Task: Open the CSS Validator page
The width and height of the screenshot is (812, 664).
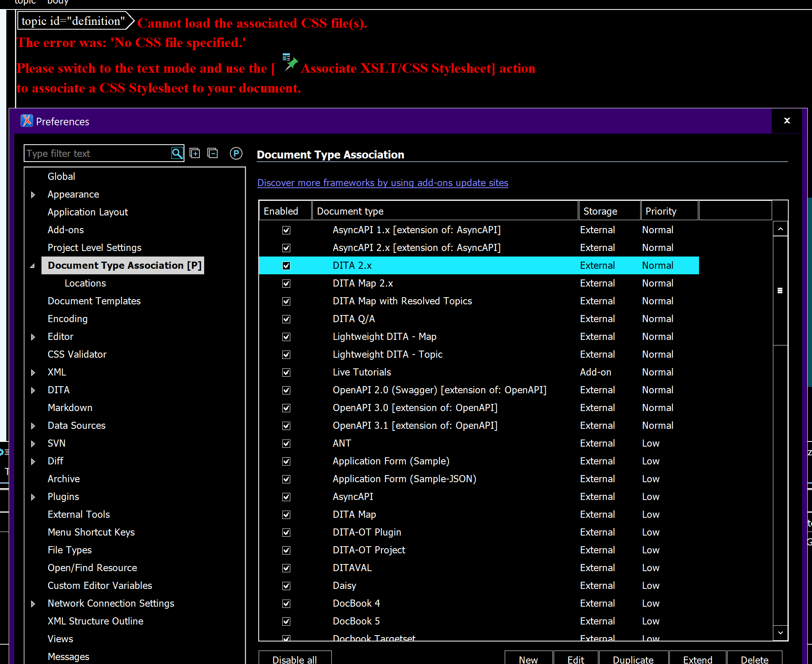Action: 77,354
